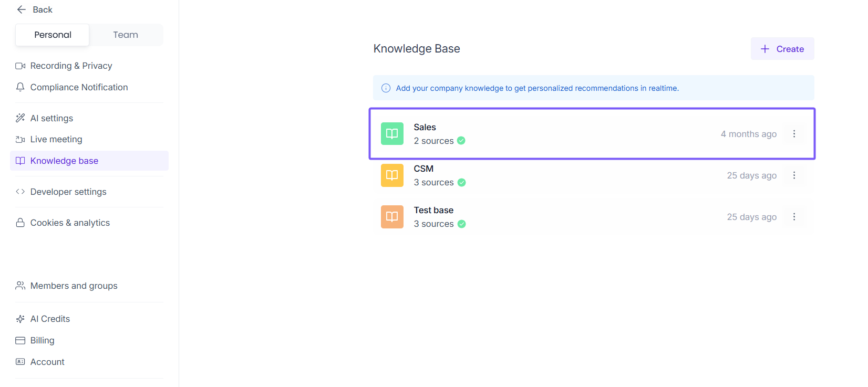Open the three-dot menu for Test base
Screen dimensions: 868x387
coord(794,217)
